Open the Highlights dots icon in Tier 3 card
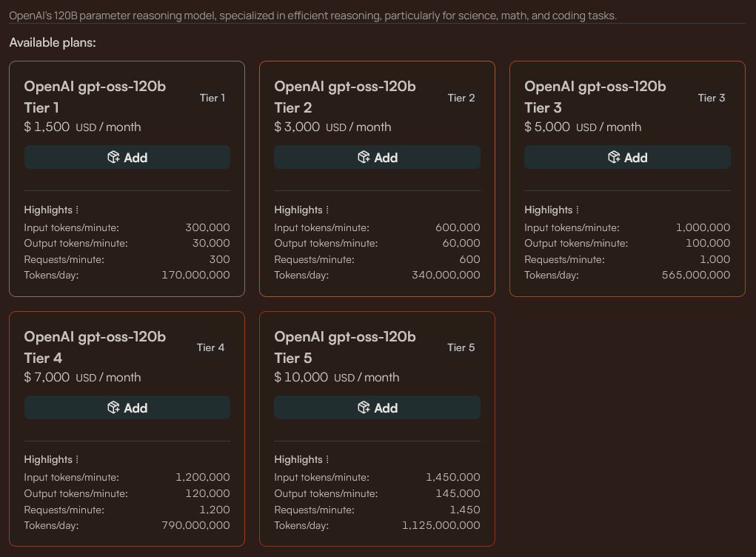Viewport: 756px width, 557px height. click(x=578, y=210)
